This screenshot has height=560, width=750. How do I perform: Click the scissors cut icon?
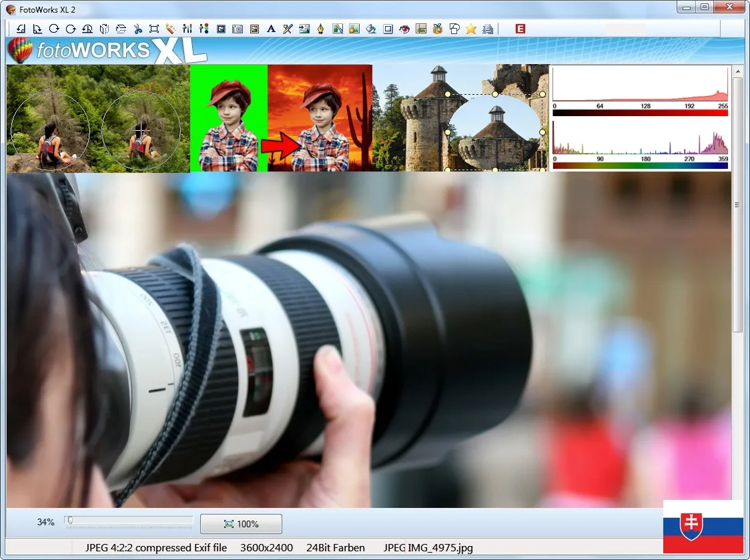[x=137, y=29]
